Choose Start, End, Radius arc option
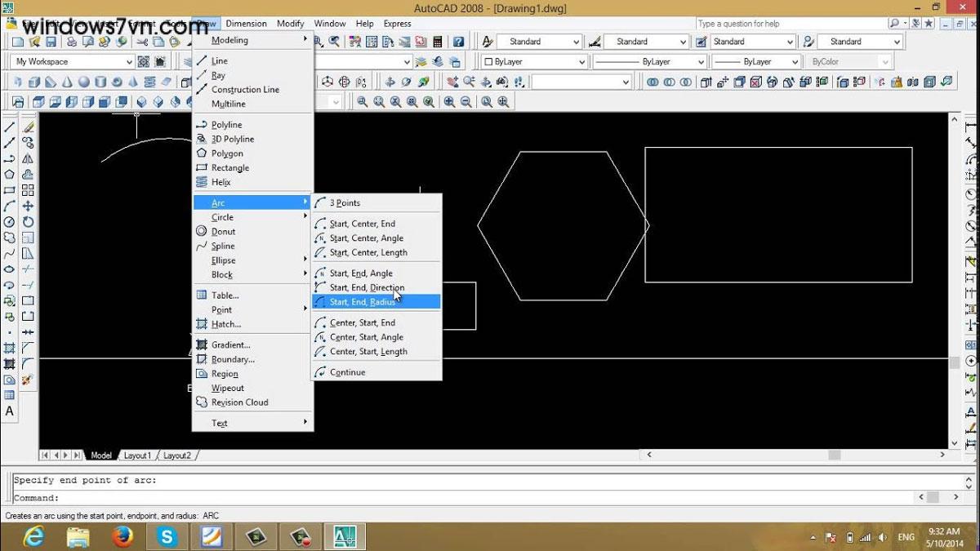 click(376, 302)
